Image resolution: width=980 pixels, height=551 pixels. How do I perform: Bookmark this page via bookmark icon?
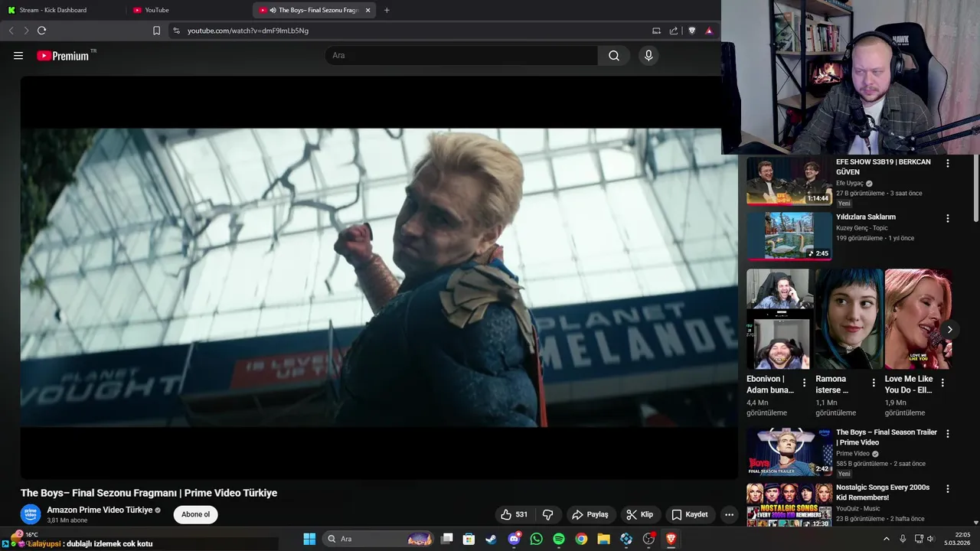click(156, 31)
